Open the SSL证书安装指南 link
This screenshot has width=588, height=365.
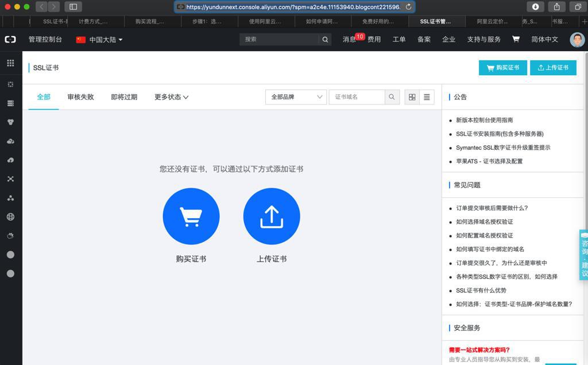click(x=500, y=134)
